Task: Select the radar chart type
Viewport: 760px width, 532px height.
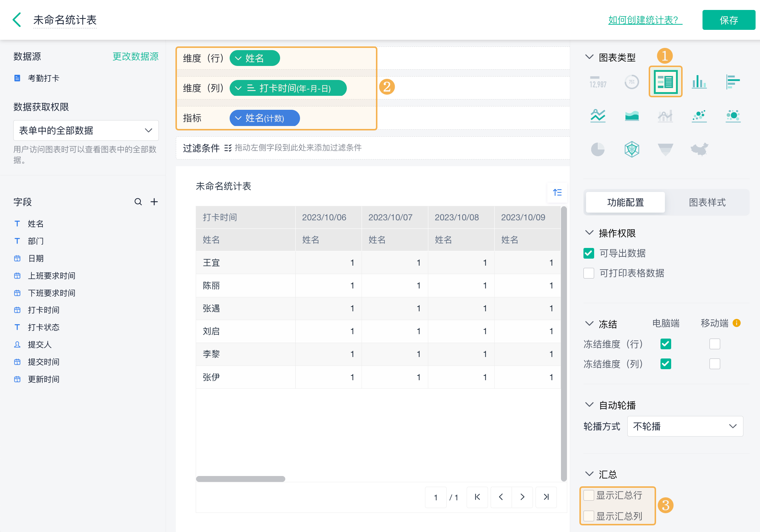Action: pos(632,149)
